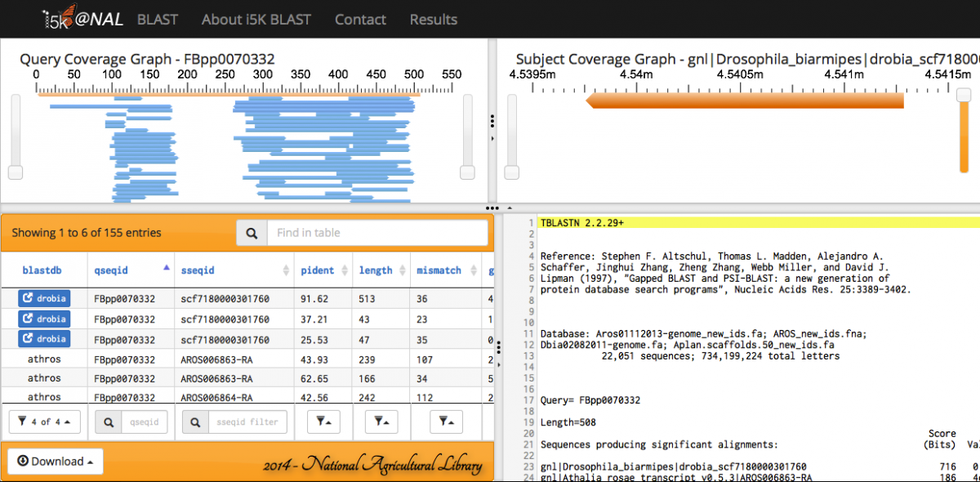Open the Download dropdown menu
The width and height of the screenshot is (980, 482).
pos(56,462)
